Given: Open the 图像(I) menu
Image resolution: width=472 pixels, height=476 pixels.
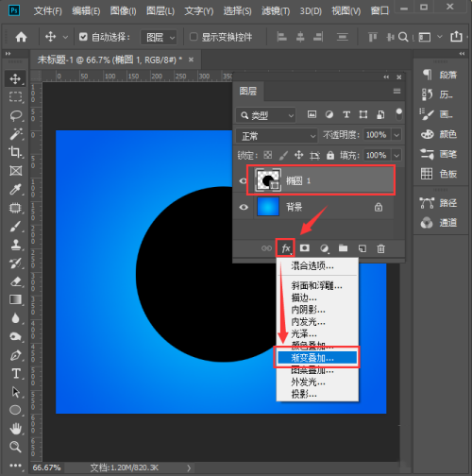Looking at the screenshot, I should pos(123,11).
